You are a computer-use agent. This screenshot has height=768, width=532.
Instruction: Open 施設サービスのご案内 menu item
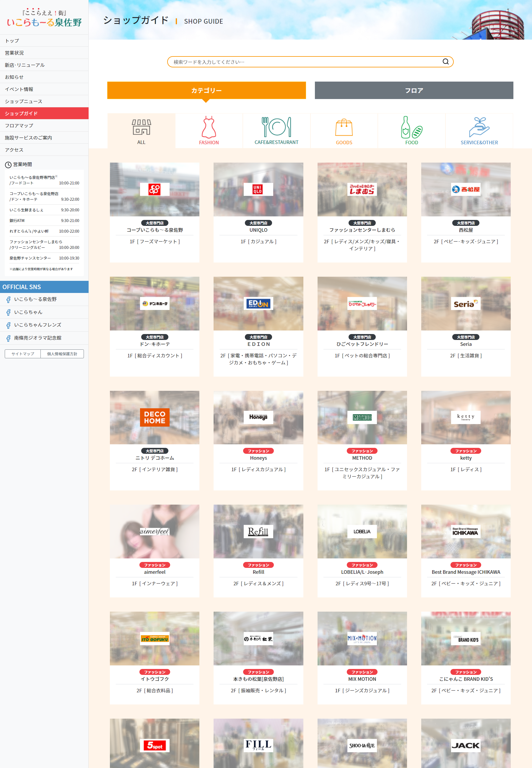44,138
